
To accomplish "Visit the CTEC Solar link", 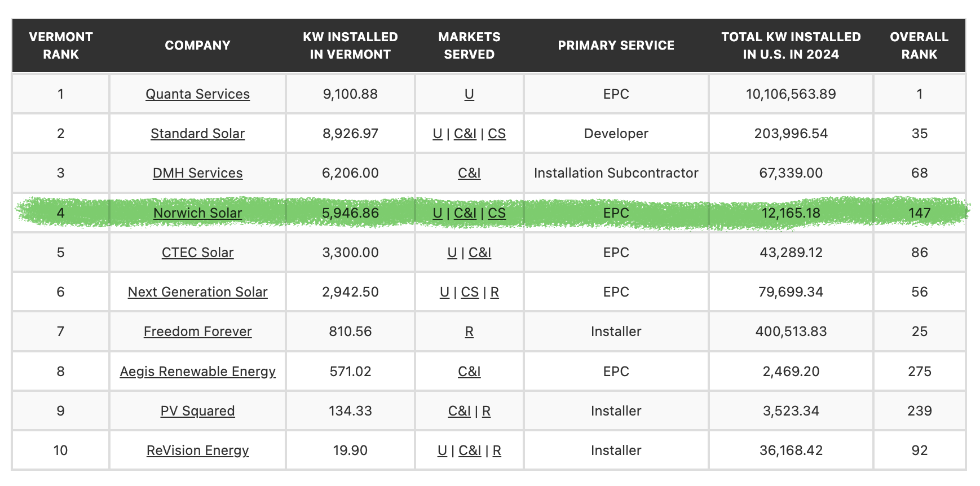I will pos(197,253).
